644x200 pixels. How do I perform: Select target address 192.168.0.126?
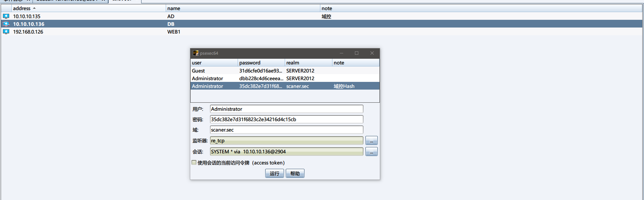click(x=28, y=32)
